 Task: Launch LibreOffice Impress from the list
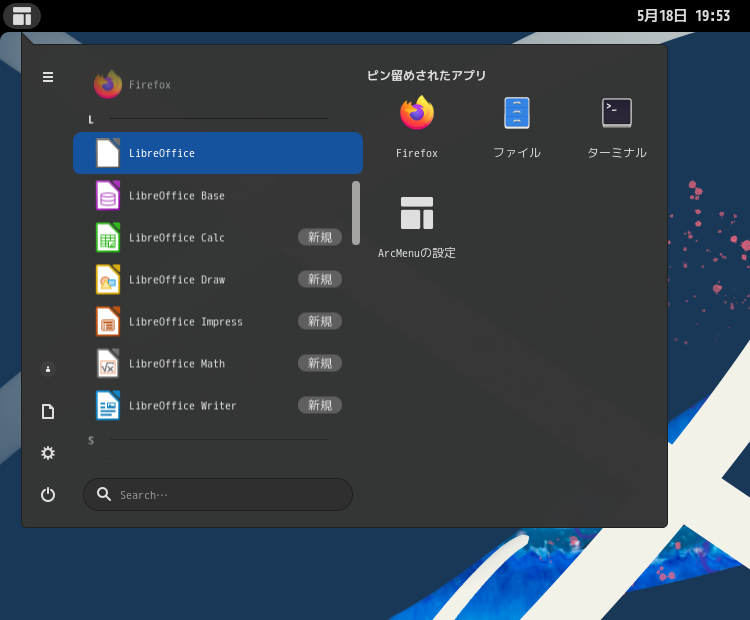218,321
